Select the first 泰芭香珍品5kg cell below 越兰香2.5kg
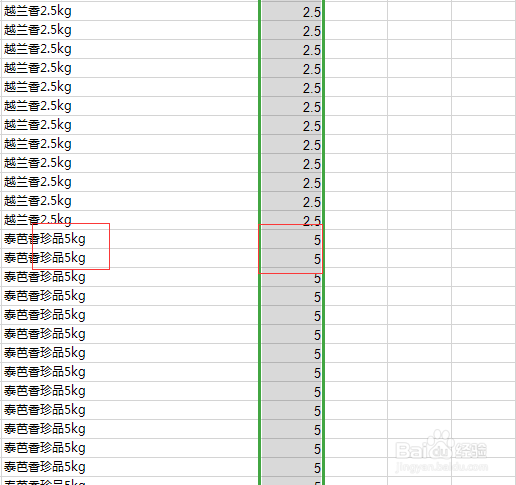 130,239
